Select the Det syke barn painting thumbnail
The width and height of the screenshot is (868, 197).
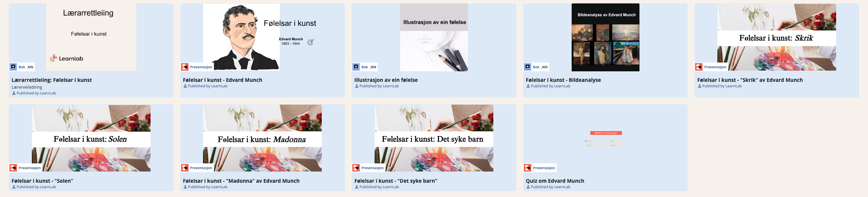pyautogui.click(x=434, y=138)
